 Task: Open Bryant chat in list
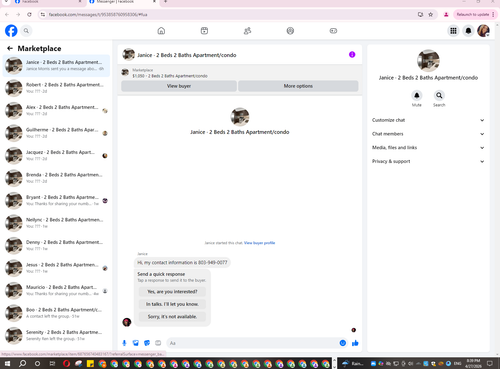point(56,201)
